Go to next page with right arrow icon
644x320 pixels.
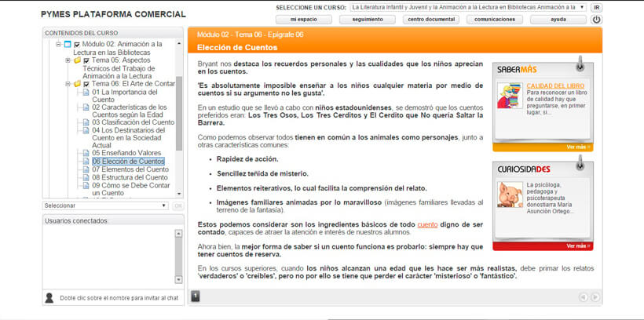click(595, 297)
